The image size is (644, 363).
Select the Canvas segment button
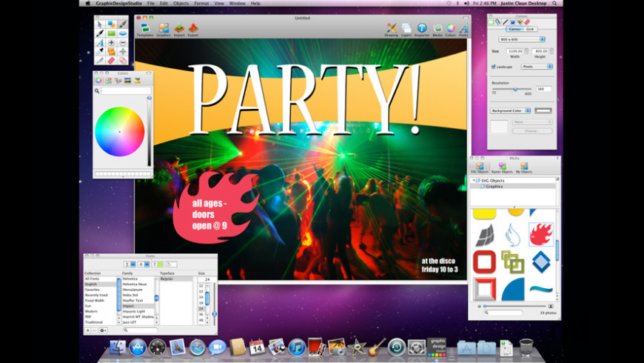click(x=514, y=29)
